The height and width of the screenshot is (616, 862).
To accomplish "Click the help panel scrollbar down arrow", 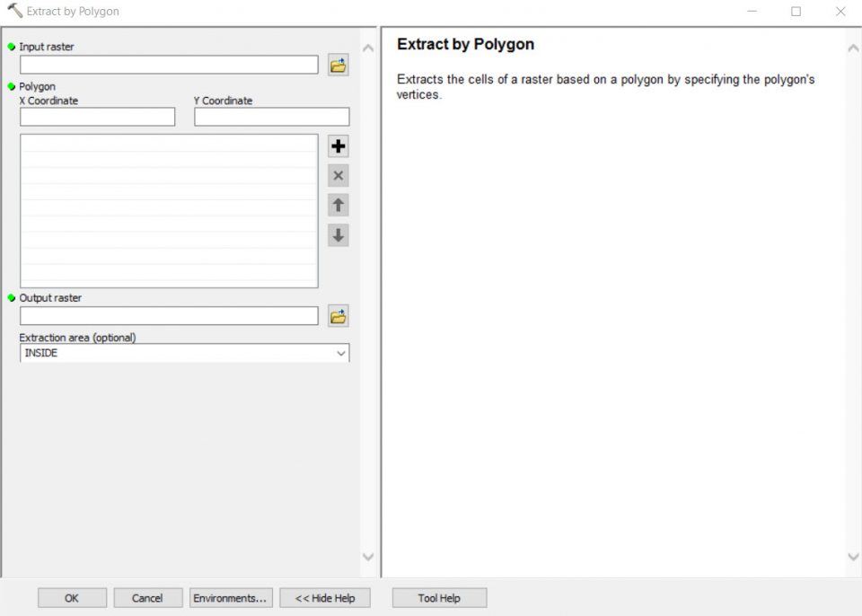I will click(853, 557).
